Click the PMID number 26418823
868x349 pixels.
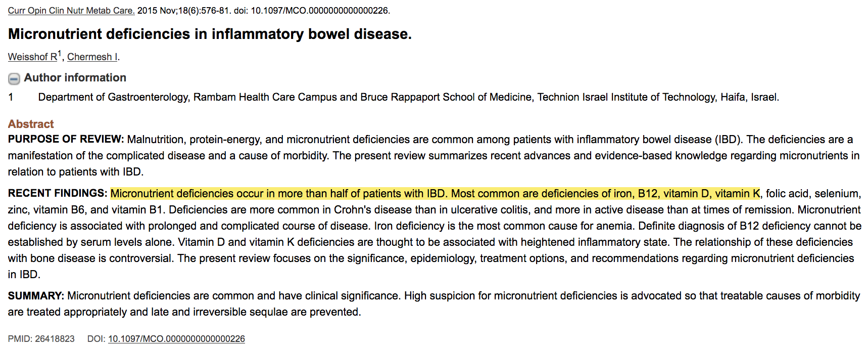[55, 339]
